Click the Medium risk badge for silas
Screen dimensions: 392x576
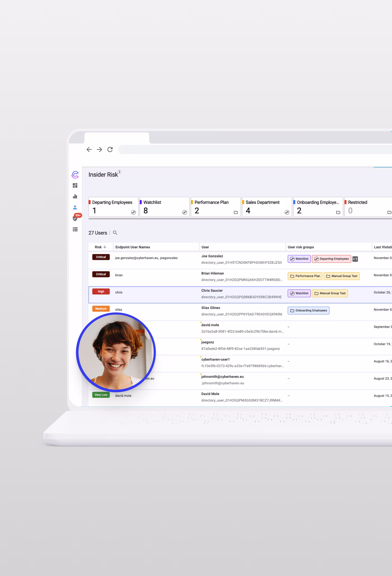101,309
